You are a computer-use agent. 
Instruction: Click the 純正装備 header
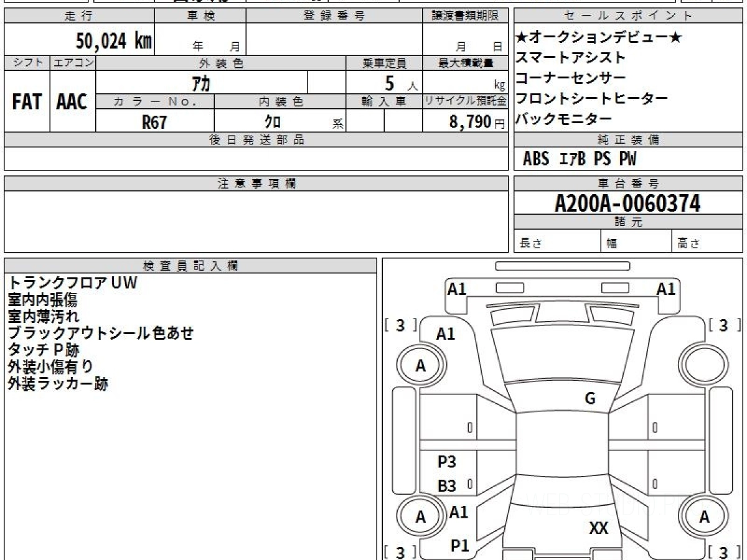[628, 140]
